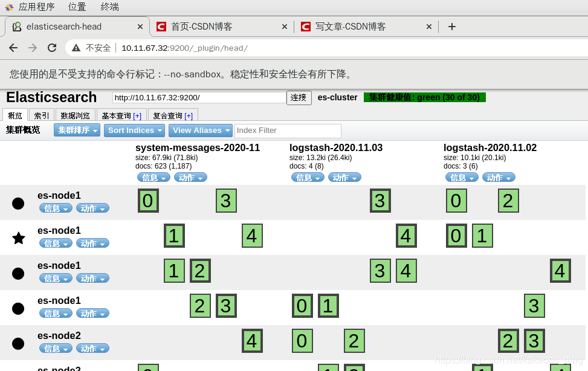This screenshot has height=371, width=588.
Task: Open 信息 dropdown of the es-node2 row
Action: pyautogui.click(x=56, y=349)
